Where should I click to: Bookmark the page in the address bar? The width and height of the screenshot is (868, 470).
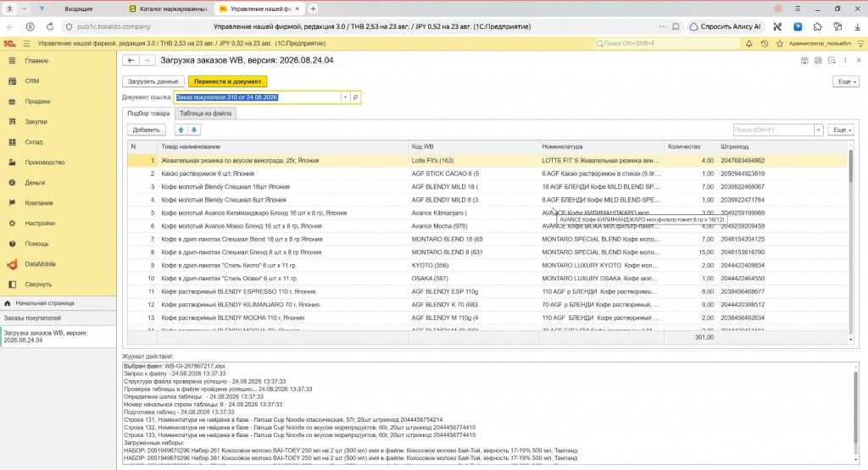click(676, 26)
